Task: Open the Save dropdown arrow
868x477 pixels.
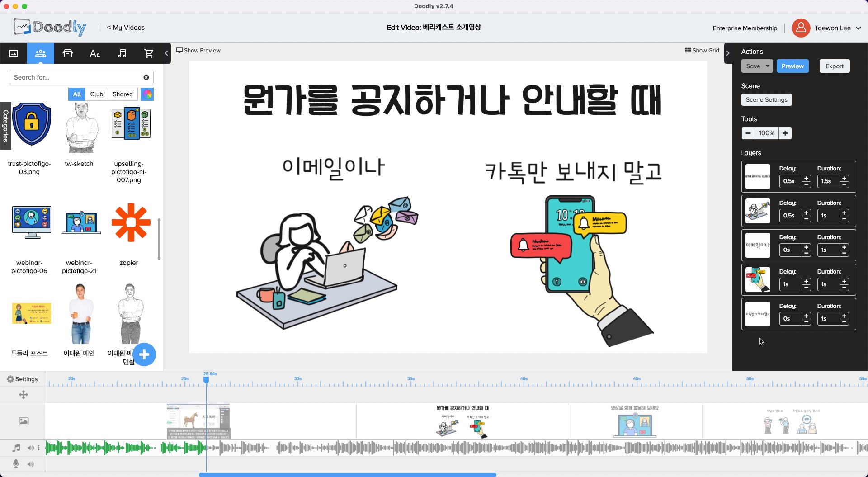Action: (768, 66)
